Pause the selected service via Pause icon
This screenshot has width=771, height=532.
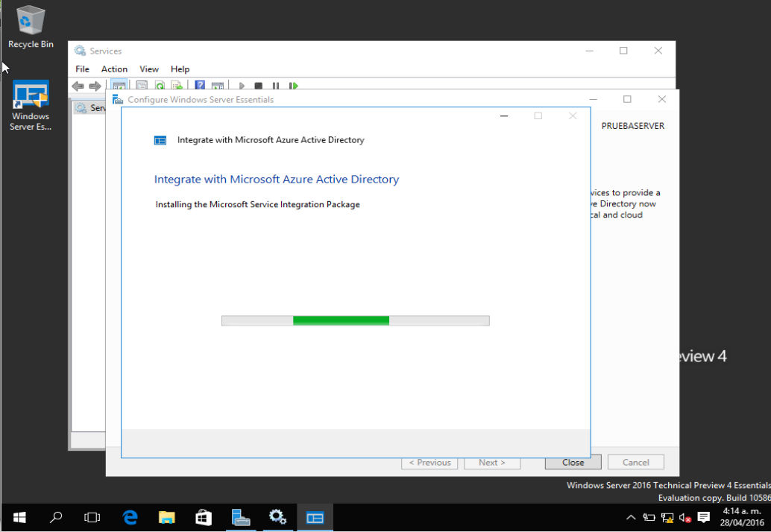coord(277,86)
